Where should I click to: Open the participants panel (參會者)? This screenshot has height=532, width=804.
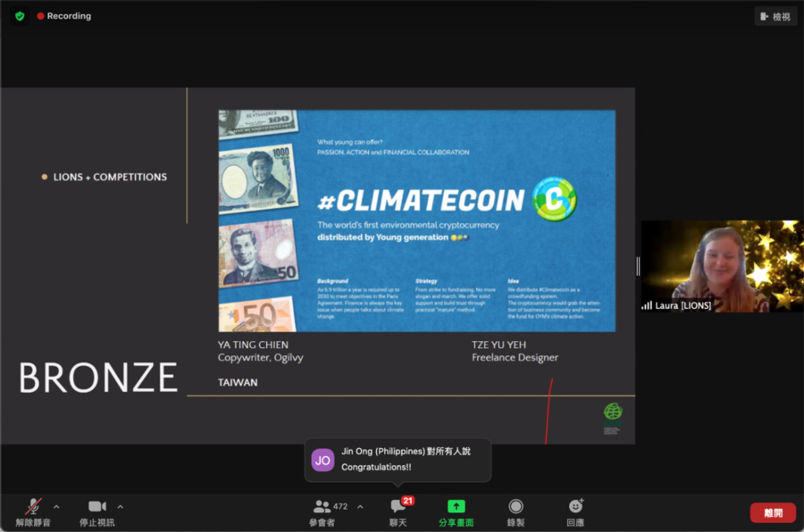point(322,512)
